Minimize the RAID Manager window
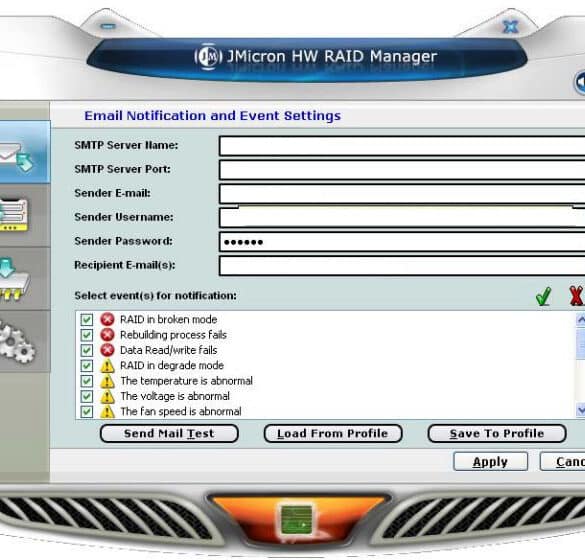 108,26
